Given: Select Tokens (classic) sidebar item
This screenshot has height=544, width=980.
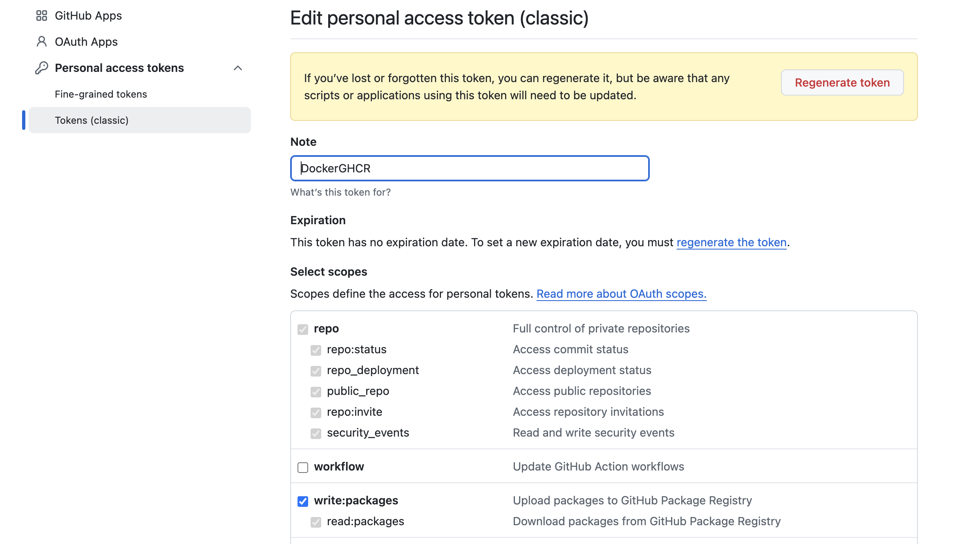Looking at the screenshot, I should [x=92, y=120].
